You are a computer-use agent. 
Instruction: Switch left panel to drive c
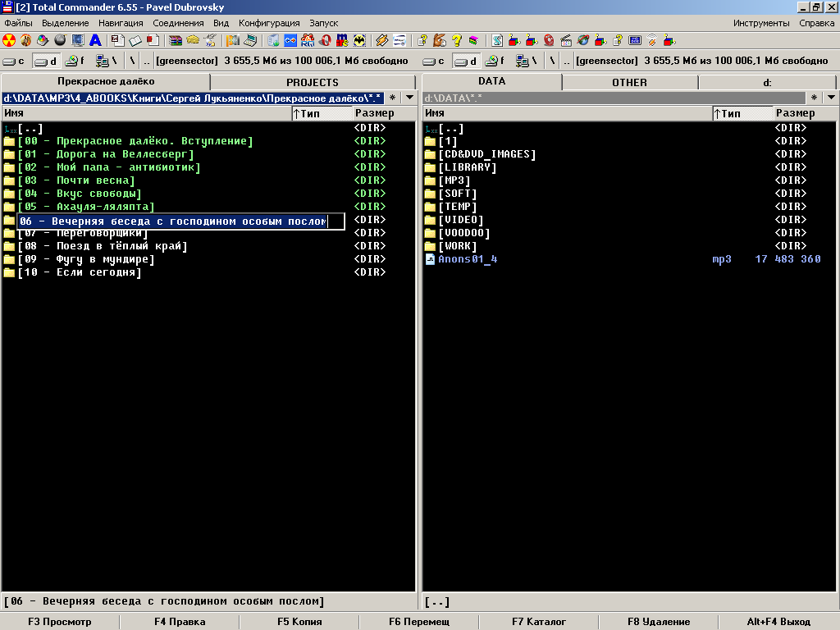click(14, 61)
